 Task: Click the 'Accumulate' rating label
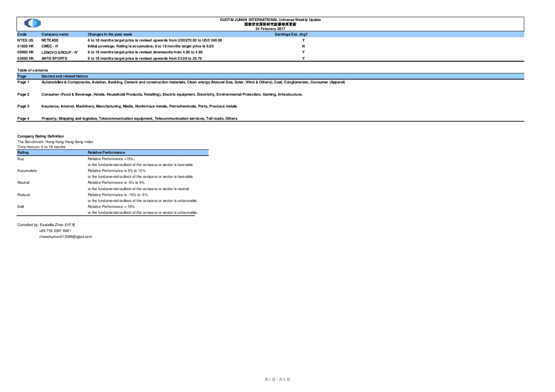point(27,171)
